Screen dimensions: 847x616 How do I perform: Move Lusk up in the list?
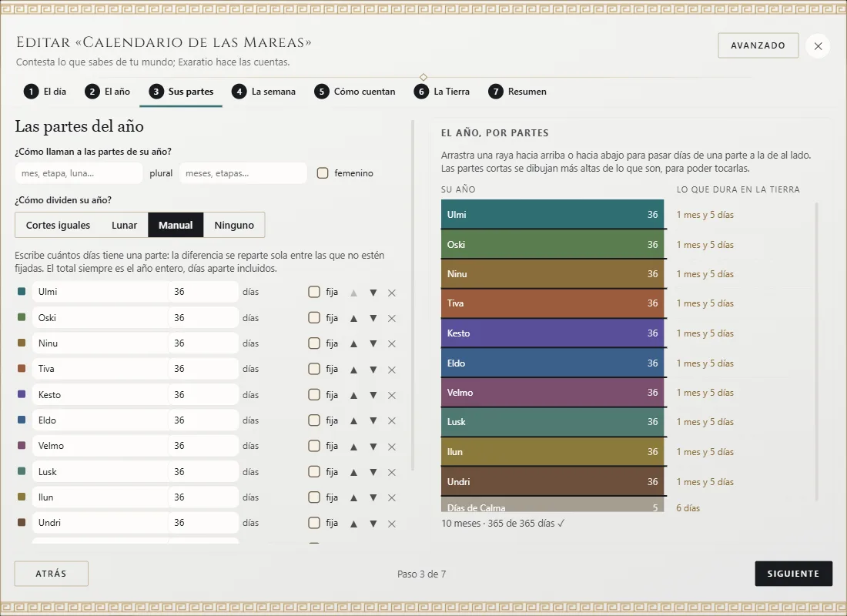tap(354, 472)
